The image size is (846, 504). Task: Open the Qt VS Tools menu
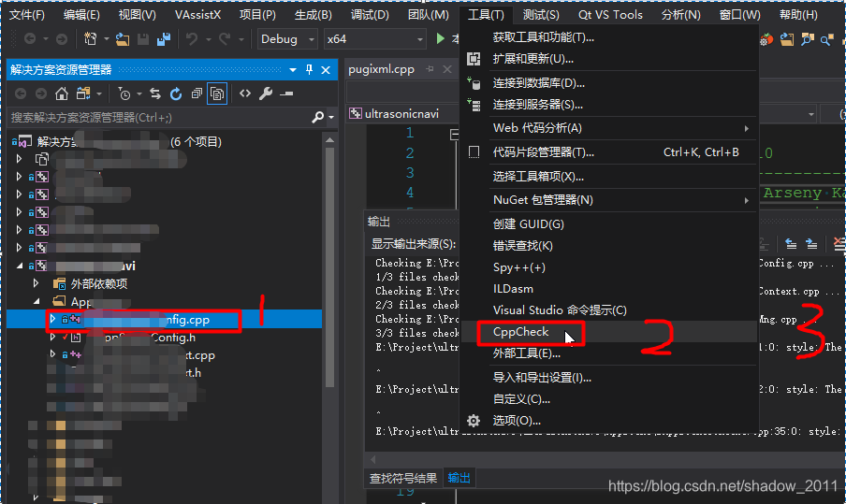click(x=610, y=15)
